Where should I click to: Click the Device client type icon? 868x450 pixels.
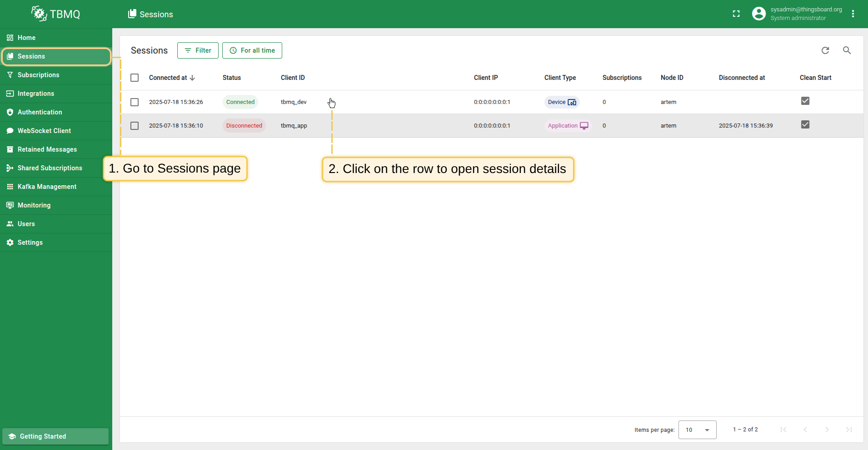pos(572,102)
